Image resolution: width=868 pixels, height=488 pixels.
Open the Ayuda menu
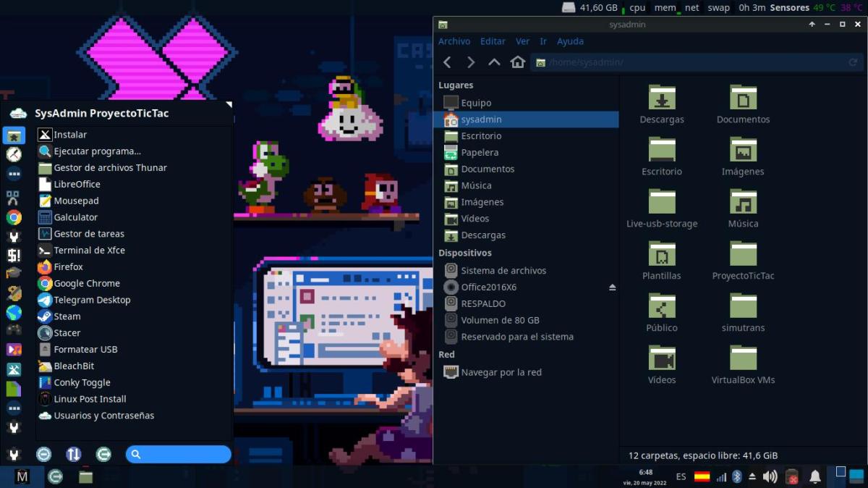(570, 41)
